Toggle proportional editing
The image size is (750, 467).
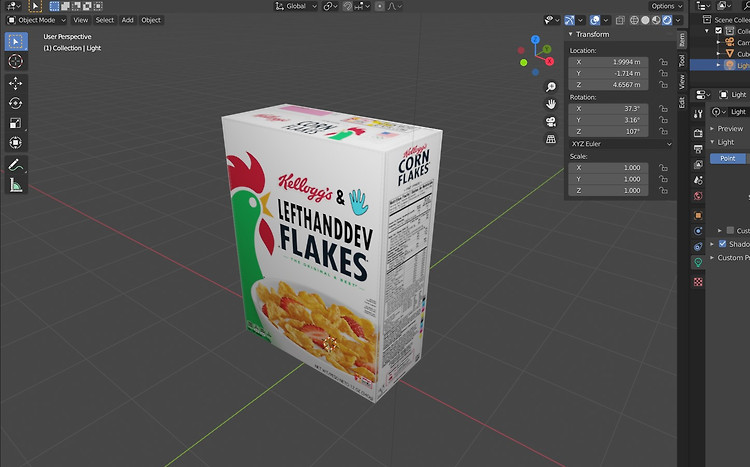380,6
